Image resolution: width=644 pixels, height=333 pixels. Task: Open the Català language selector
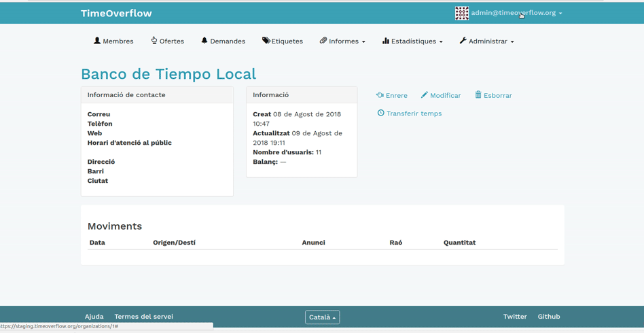(323, 317)
